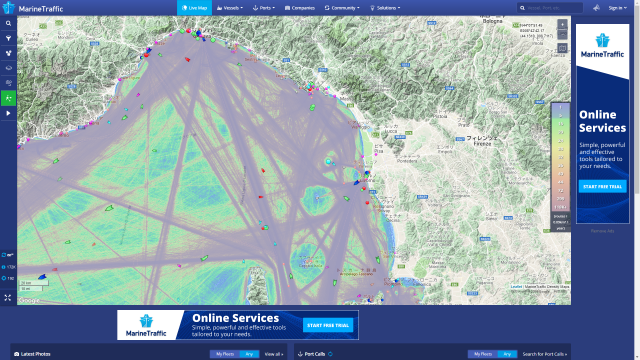The width and height of the screenshot is (640, 360).
Task: Select My Fleets toggle in Port Calls
Action: 483,354
